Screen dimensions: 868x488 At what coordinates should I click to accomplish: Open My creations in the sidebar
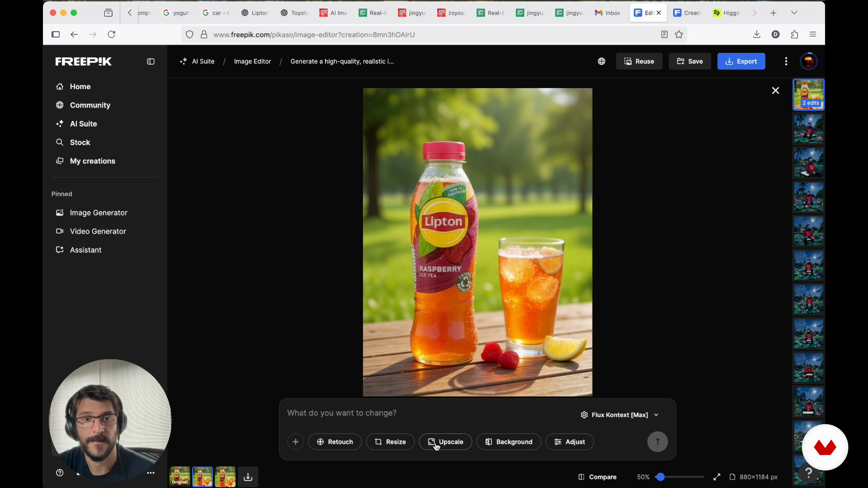point(92,161)
